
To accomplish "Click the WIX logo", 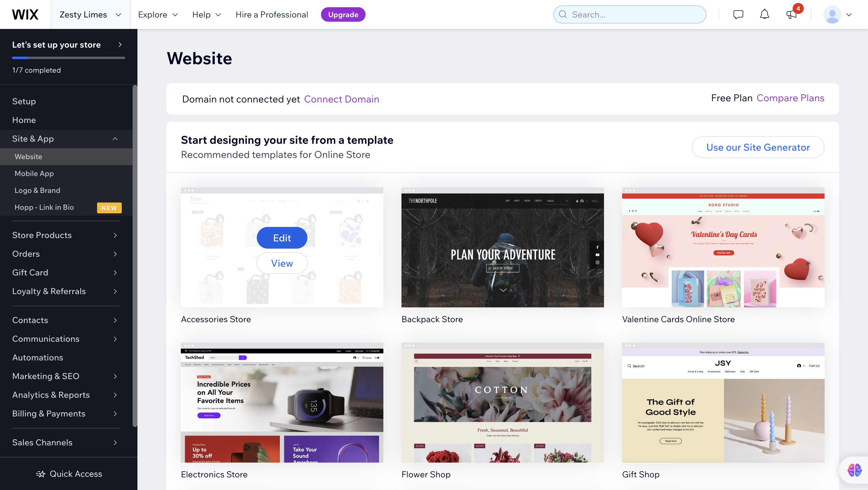I will 25,14.
